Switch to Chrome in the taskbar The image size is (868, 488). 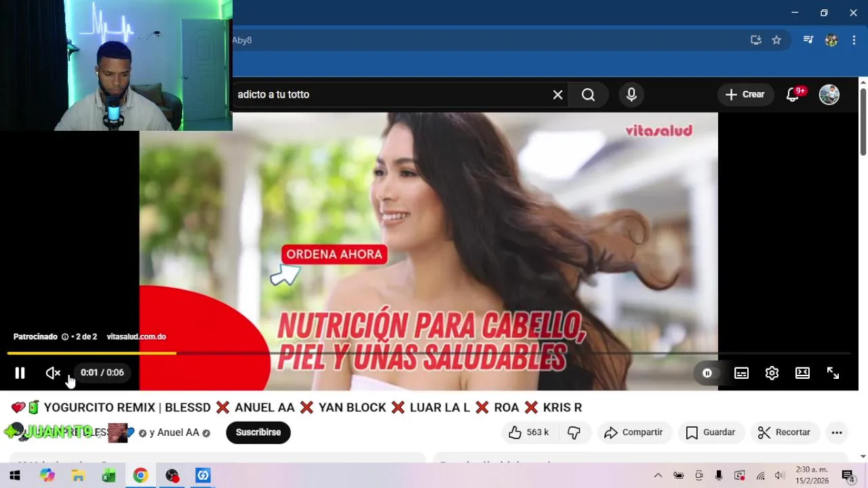point(140,476)
